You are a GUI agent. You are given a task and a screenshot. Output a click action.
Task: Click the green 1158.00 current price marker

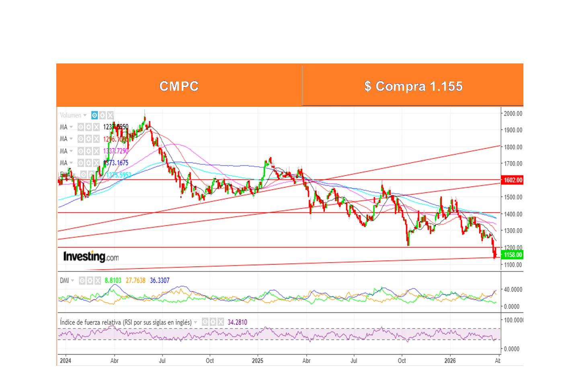513,255
